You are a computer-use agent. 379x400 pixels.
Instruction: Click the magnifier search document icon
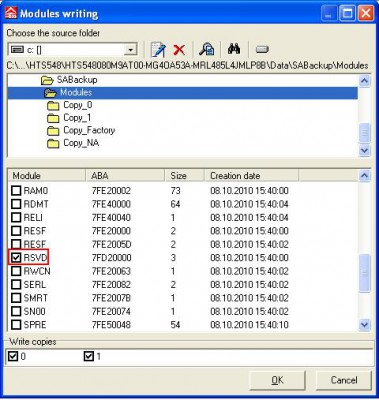click(x=207, y=49)
